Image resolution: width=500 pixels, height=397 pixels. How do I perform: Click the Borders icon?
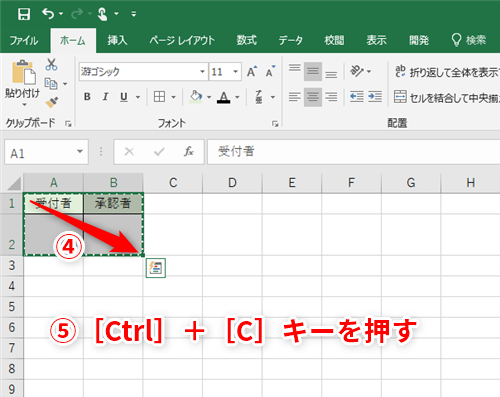pyautogui.click(x=159, y=97)
